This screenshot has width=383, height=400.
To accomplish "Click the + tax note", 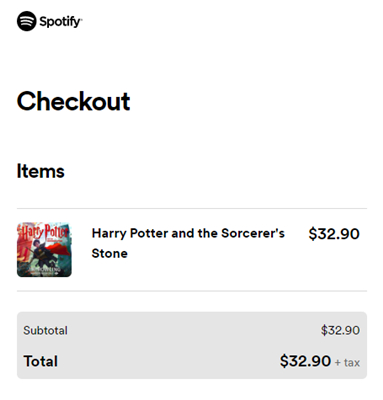I will pyautogui.click(x=347, y=362).
